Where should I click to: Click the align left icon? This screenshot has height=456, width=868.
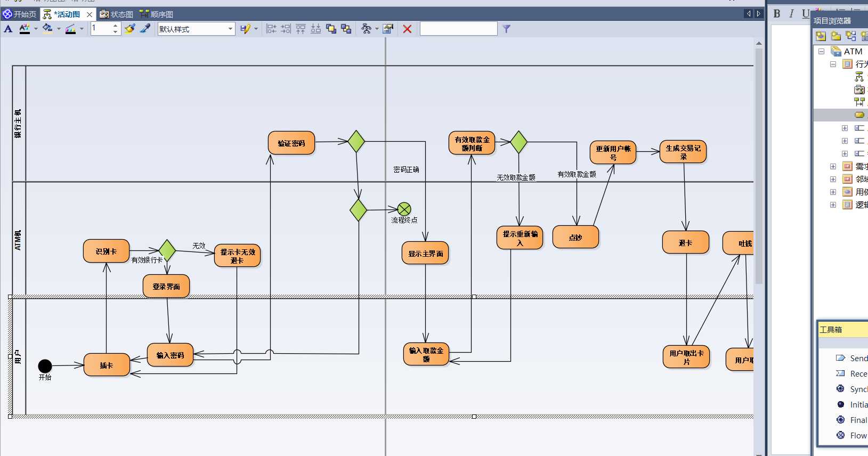pos(271,29)
